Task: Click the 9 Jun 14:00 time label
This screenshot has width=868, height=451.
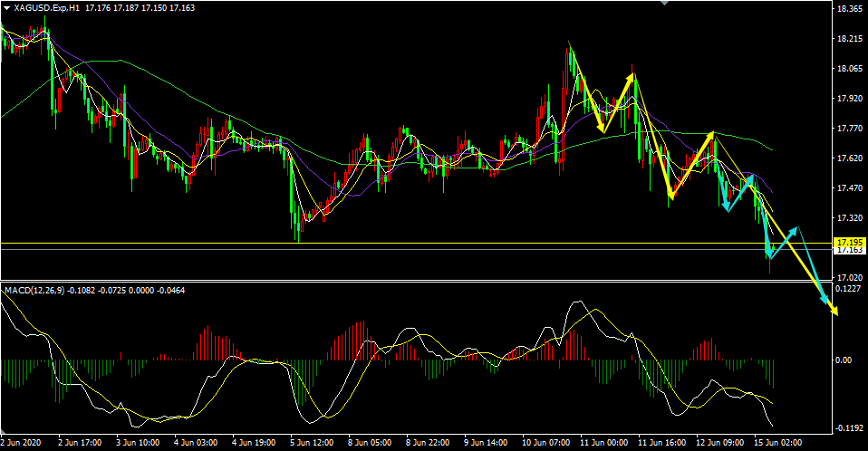Action: coord(486,443)
